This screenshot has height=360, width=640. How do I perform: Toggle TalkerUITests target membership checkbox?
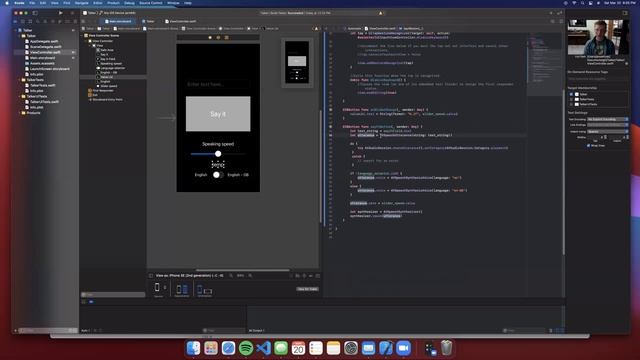pos(571,104)
